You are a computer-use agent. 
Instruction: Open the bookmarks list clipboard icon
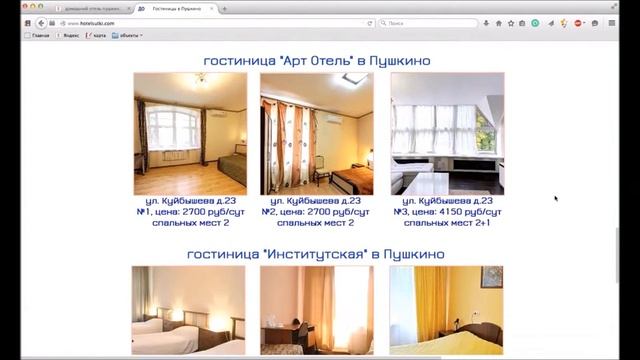(x=522, y=23)
